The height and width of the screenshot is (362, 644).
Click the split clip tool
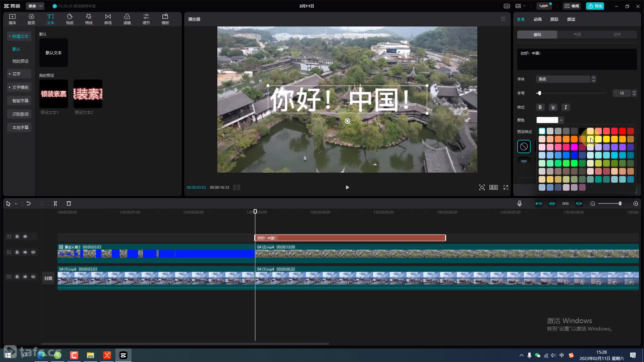click(55, 203)
